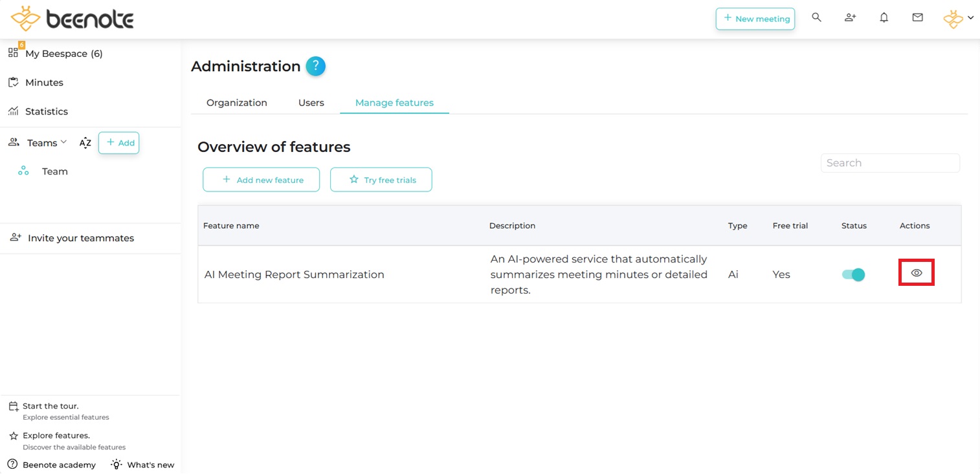Start a New meeting

755,19
